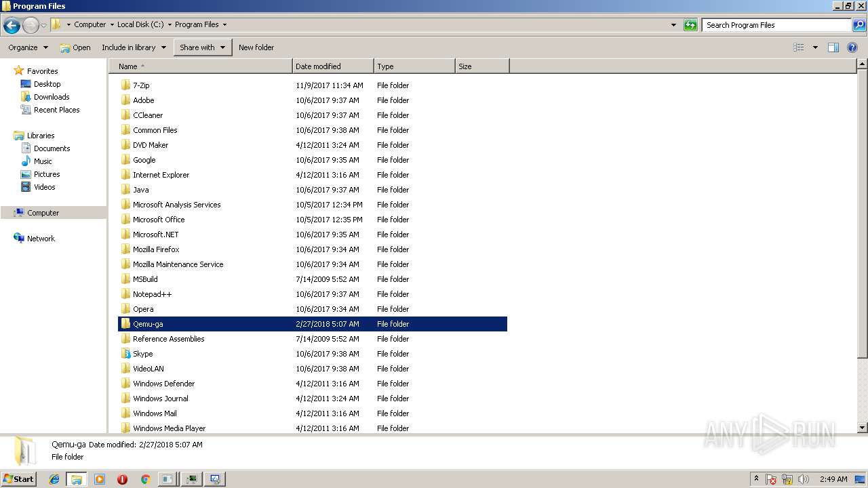Sort by the Name column header
The image size is (868, 488).
pyautogui.click(x=201, y=66)
